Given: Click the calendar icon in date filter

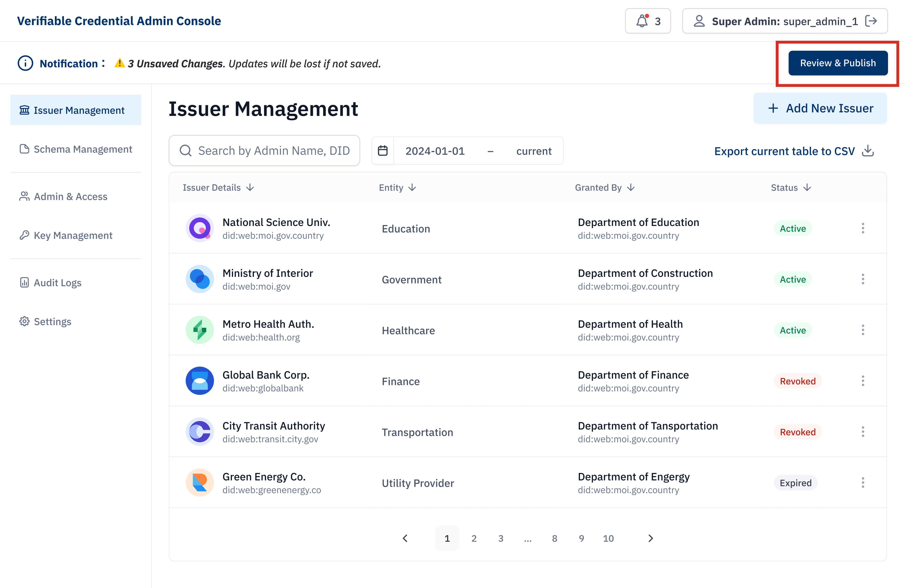Looking at the screenshot, I should [x=383, y=151].
